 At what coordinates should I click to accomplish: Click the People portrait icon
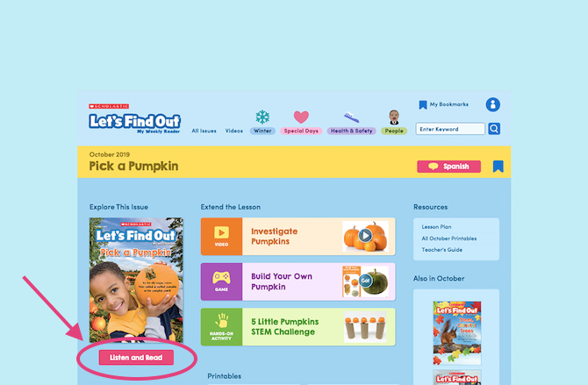click(x=394, y=118)
